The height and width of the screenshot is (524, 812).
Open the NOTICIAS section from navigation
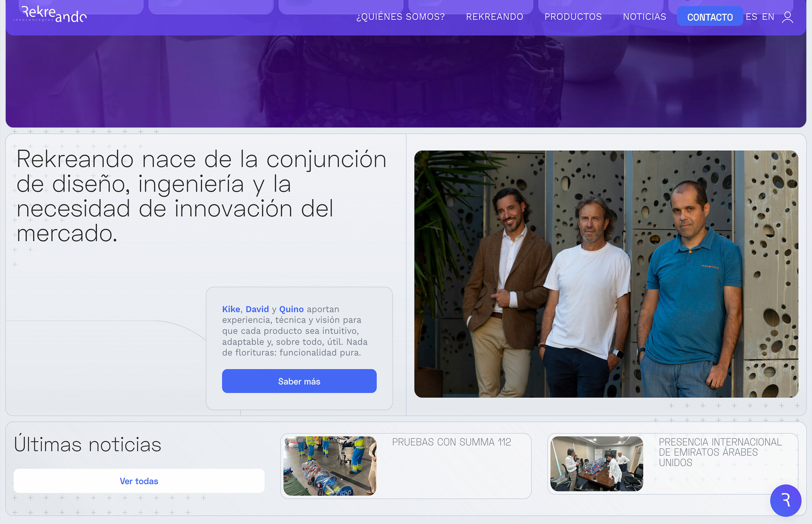[645, 16]
